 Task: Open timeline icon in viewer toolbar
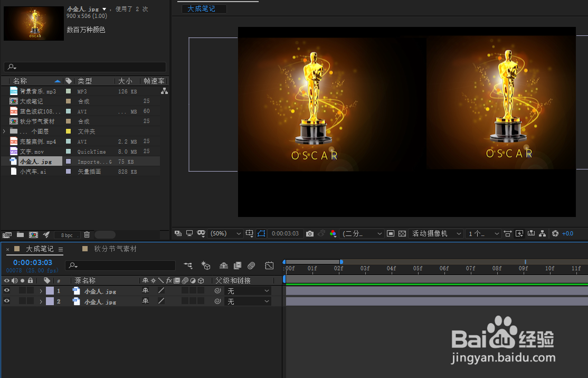(x=531, y=233)
